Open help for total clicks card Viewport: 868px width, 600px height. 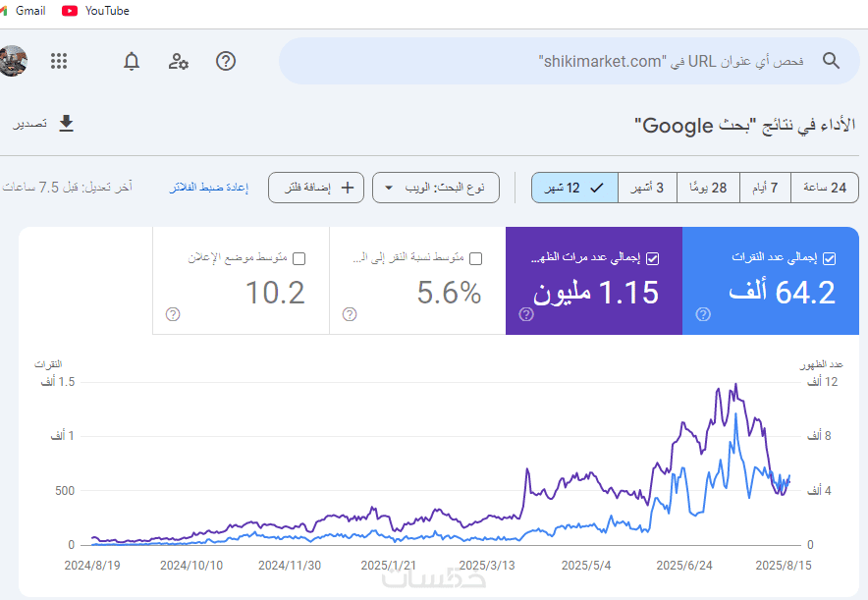[703, 314]
